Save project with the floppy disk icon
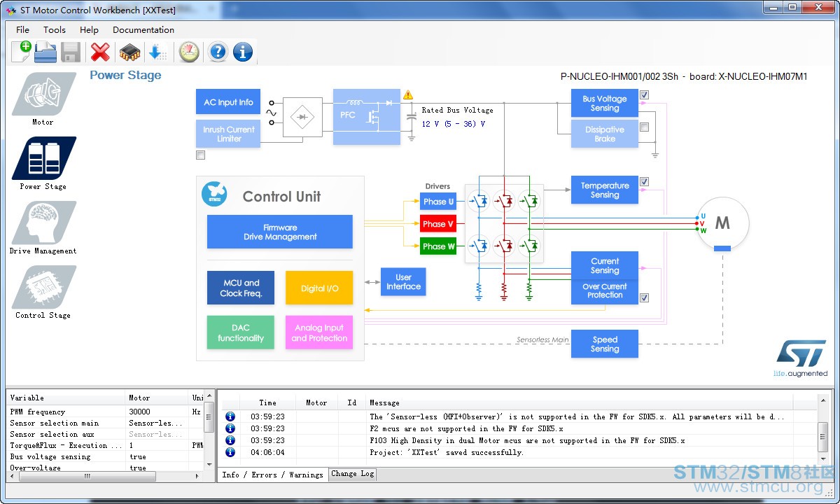This screenshot has width=840, height=504. tap(71, 52)
